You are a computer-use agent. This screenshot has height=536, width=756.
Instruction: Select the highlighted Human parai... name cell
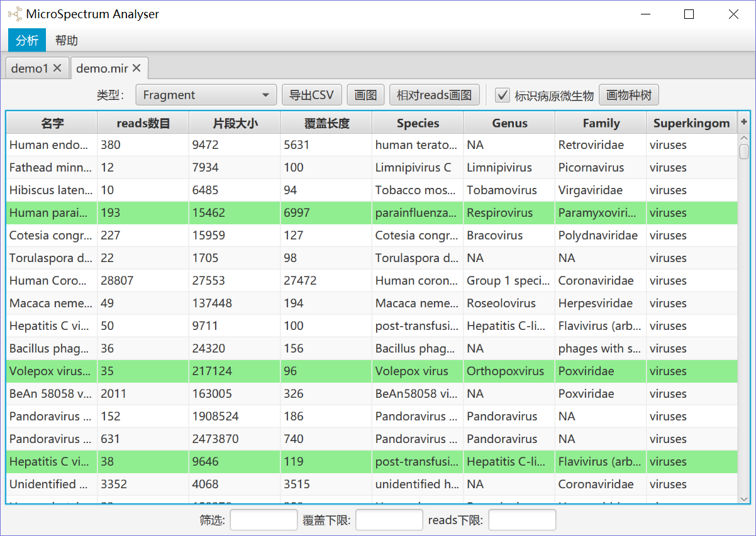52,213
